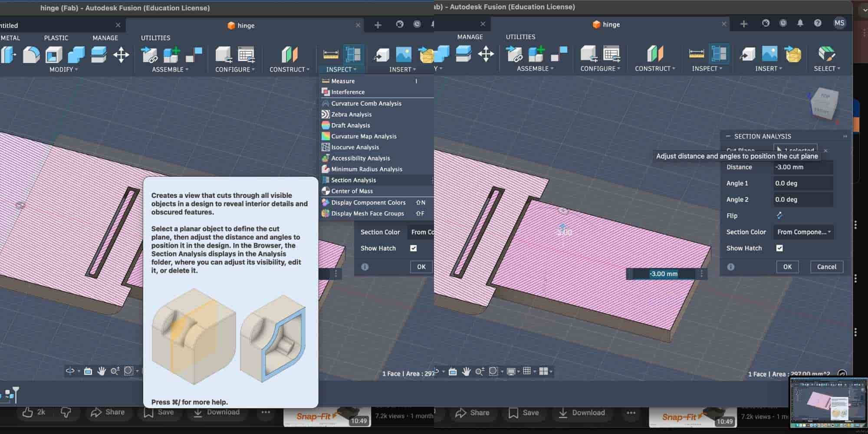This screenshot has width=868, height=434.
Task: Open Section Color dropdown in right window
Action: click(803, 232)
